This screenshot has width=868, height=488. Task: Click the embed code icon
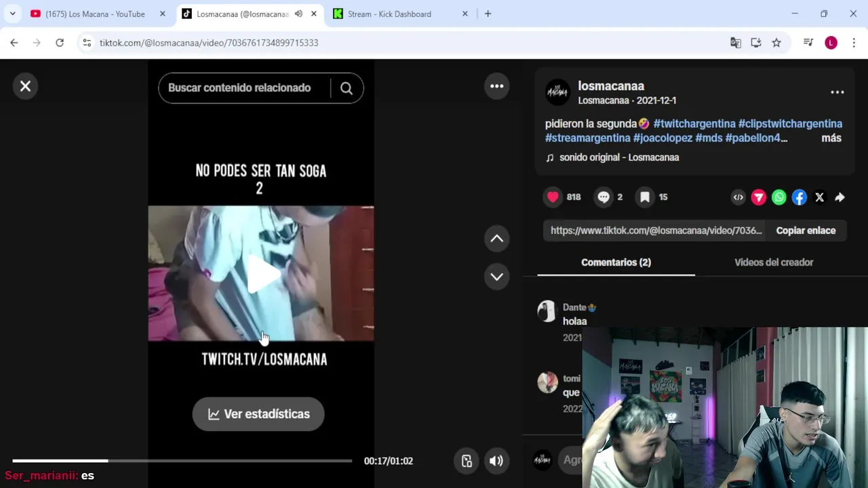click(738, 197)
